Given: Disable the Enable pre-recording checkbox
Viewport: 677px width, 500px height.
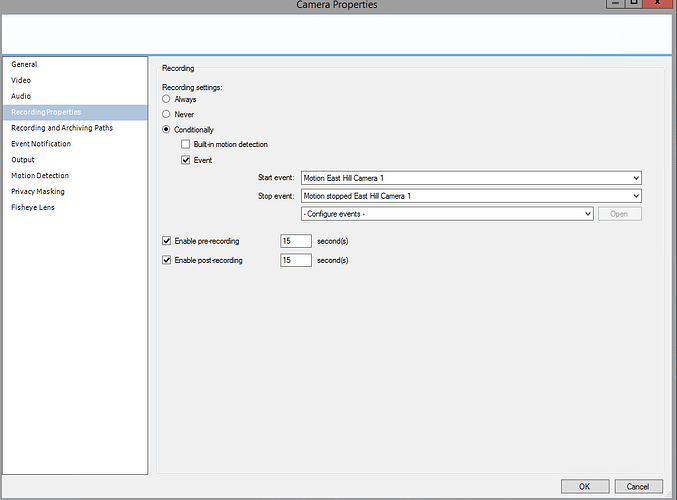Looking at the screenshot, I should tap(167, 241).
